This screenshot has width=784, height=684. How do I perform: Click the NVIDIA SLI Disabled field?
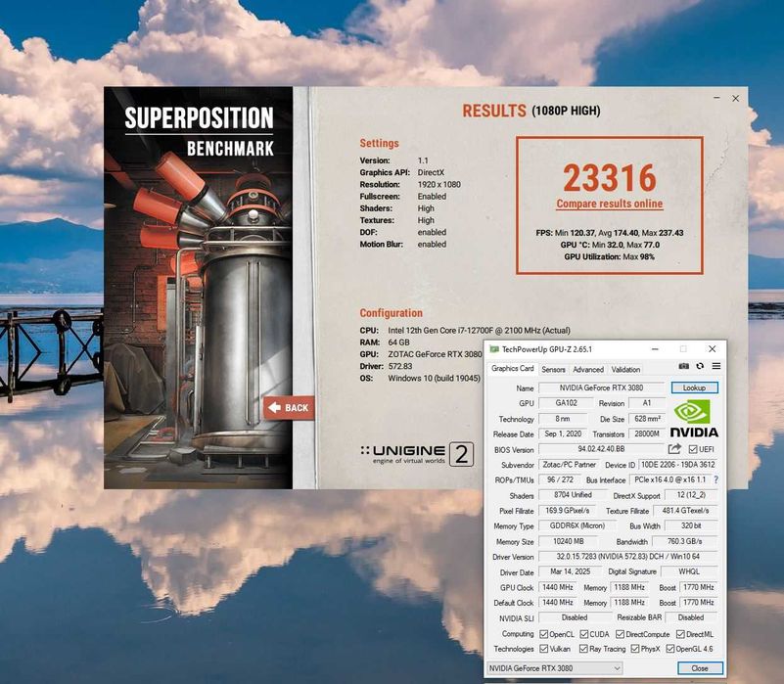pyautogui.click(x=574, y=618)
